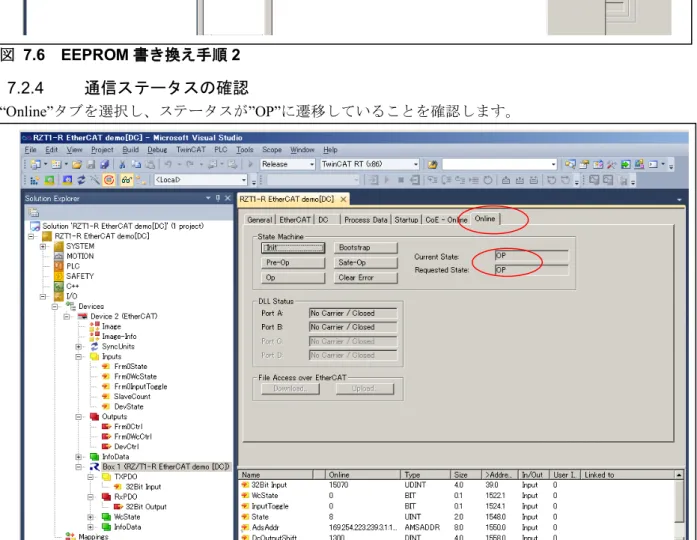Click the Clear Error button
The width and height of the screenshot is (697, 540).
coord(365,278)
